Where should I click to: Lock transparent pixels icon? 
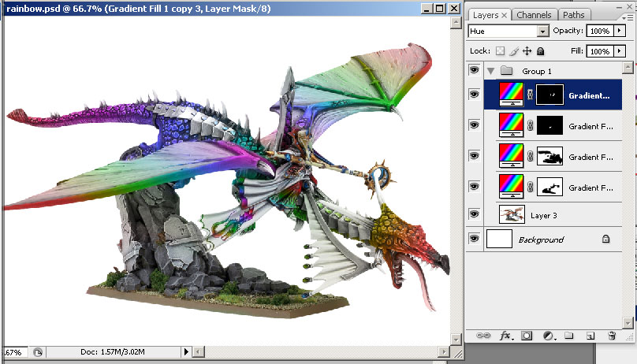[500, 50]
